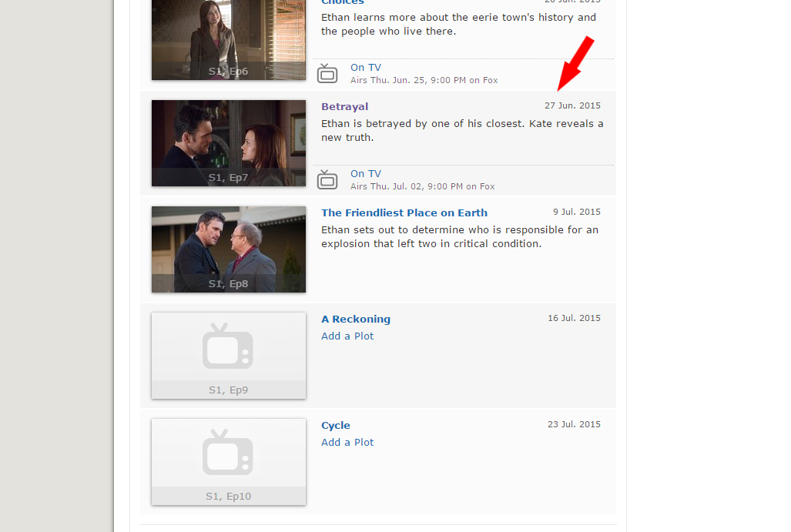Click the TV icon beside the Jun. 25 airing
791x532 pixels.
tap(327, 74)
